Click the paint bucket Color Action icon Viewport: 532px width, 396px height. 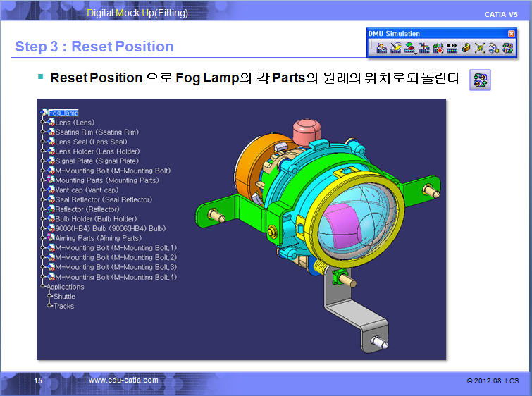tap(395, 48)
